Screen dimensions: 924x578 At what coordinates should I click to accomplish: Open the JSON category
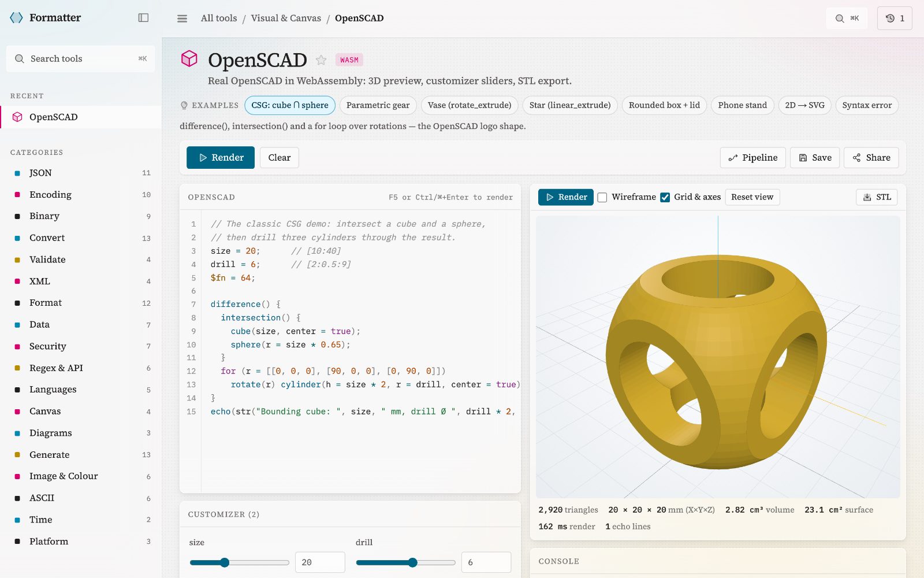(81, 173)
